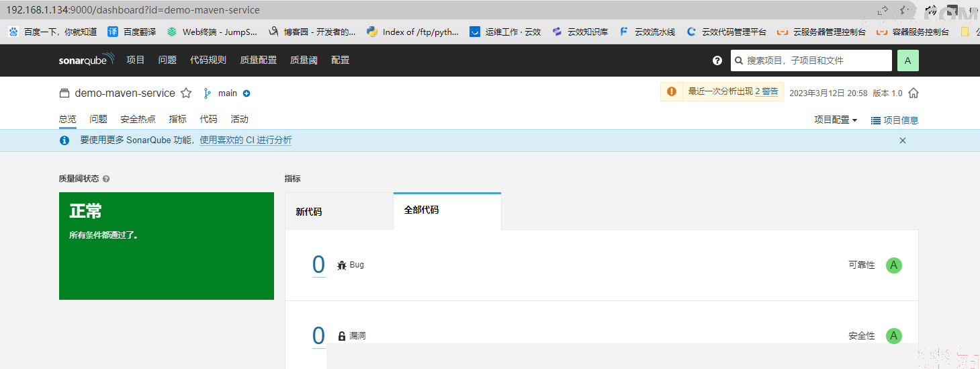The height and width of the screenshot is (369, 980).
Task: Switch to the 全部代码 tab
Action: coord(447,210)
